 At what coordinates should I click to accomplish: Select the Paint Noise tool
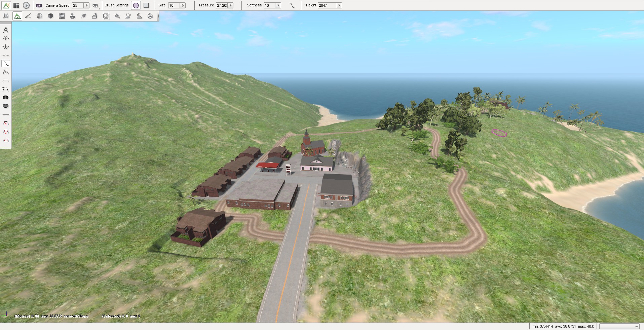(x=6, y=72)
